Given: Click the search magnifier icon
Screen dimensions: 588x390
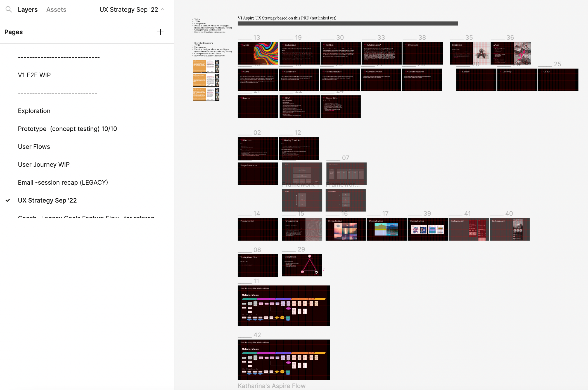Looking at the screenshot, I should pos(9,10).
